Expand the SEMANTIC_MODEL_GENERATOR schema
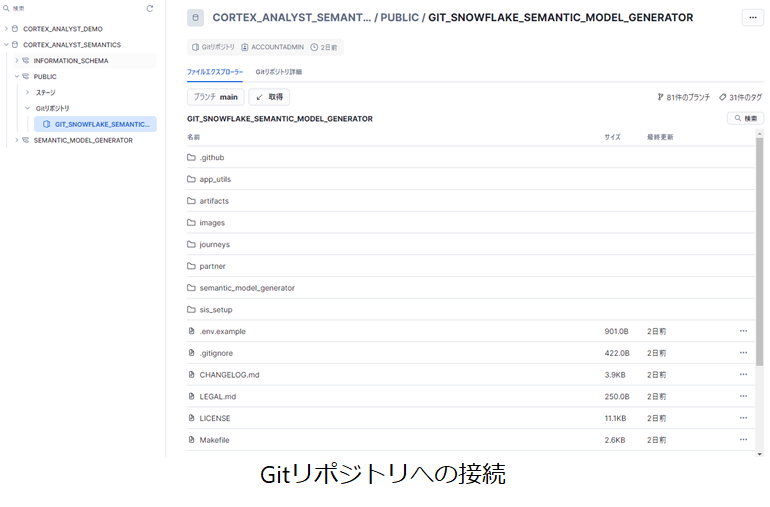770x507 pixels. (x=16, y=140)
